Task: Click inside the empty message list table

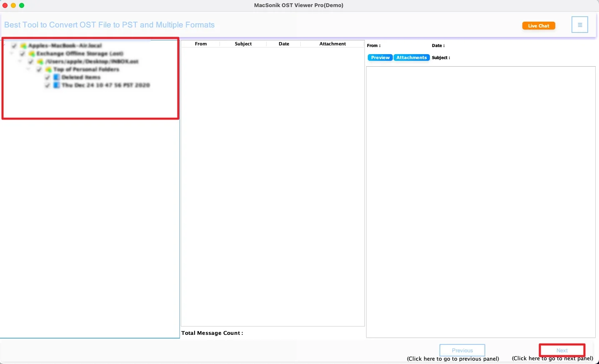Action: (x=273, y=187)
